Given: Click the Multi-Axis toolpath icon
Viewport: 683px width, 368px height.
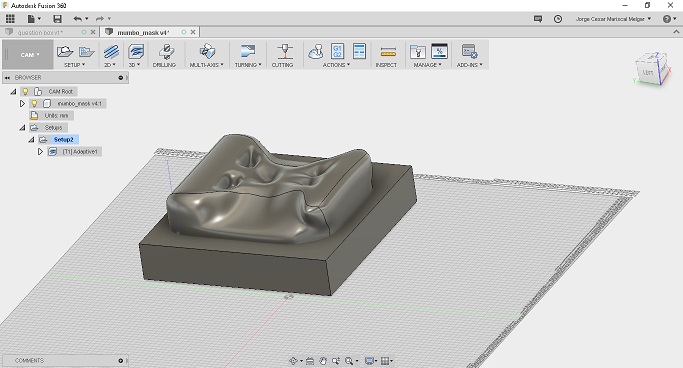Looking at the screenshot, I should (207, 52).
